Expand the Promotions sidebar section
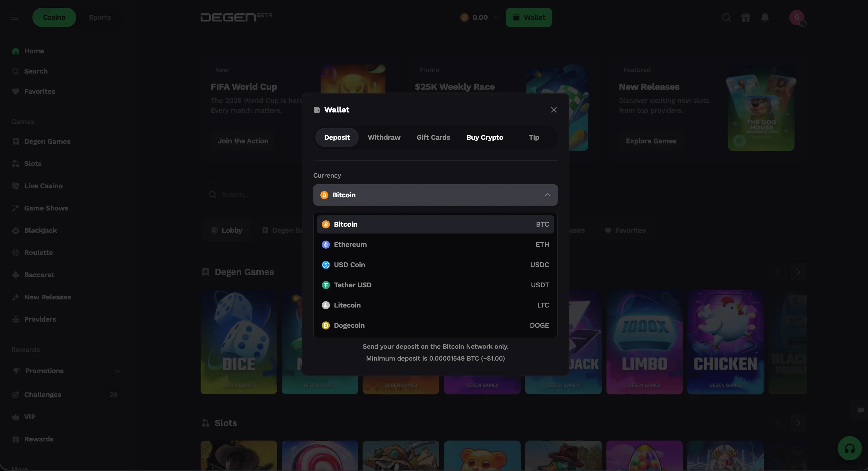This screenshot has height=471, width=868. tap(66, 371)
